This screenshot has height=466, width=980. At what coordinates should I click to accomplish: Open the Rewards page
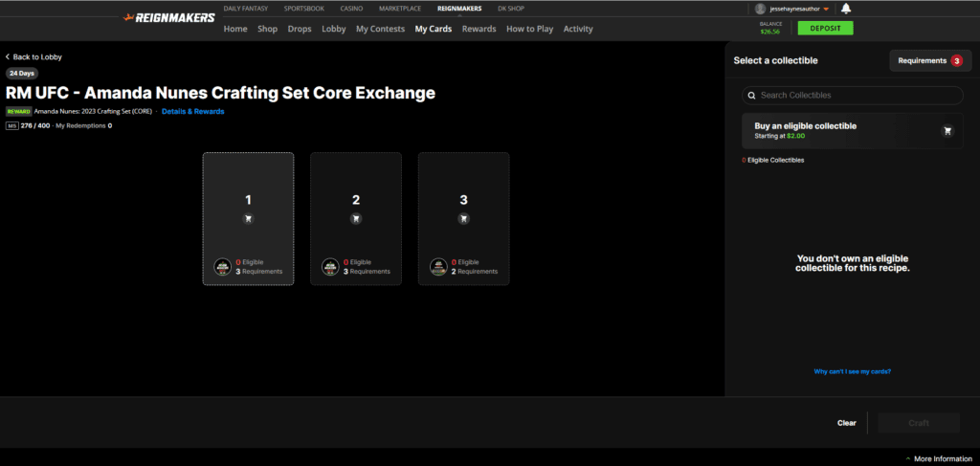coord(479,29)
